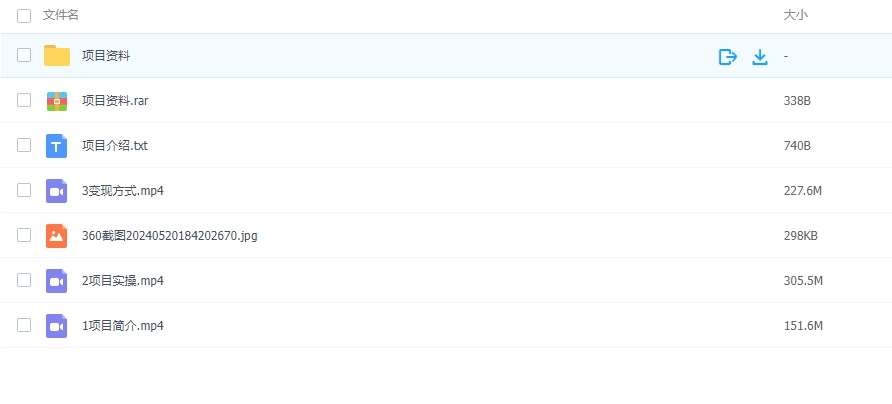Screen dimensions: 892x404
Task: Open the file name 3变现方式.mp4
Action: (124, 191)
